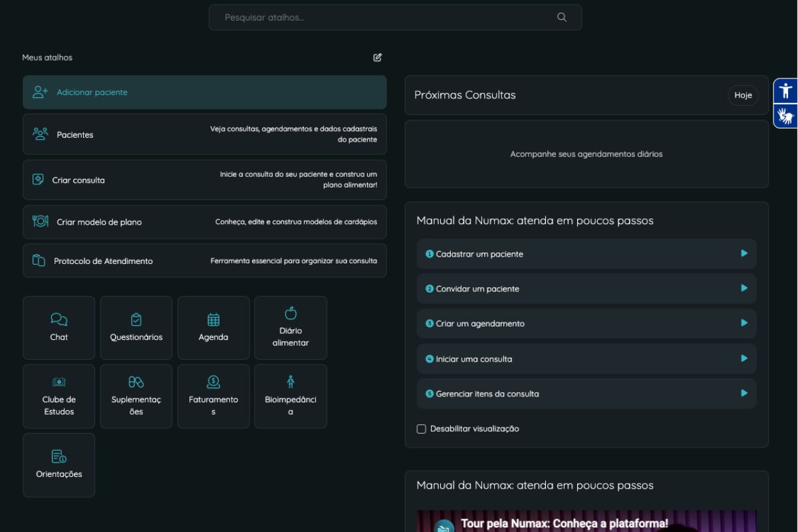Click the Próximas Consultas heading
798x532 pixels.
point(465,95)
